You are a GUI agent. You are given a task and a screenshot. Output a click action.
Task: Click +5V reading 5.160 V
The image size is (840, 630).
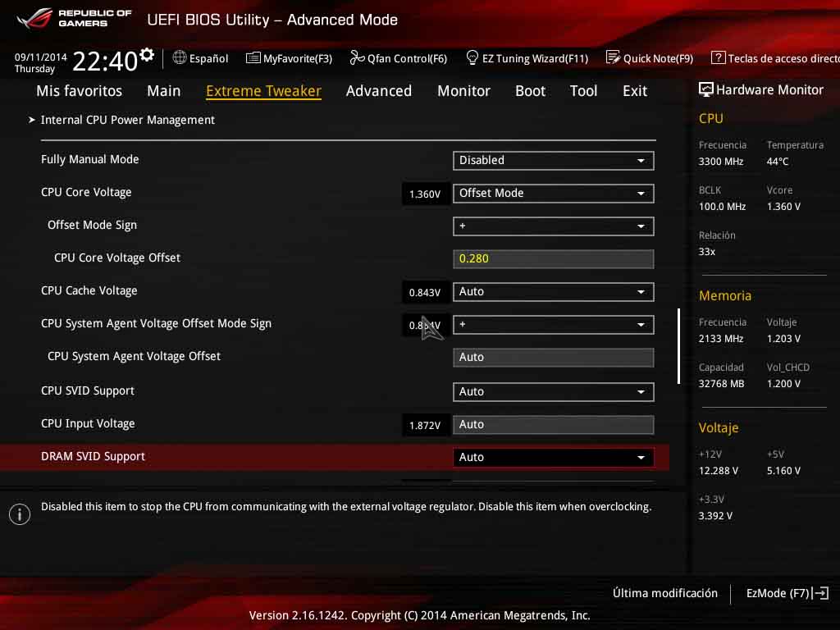click(783, 471)
